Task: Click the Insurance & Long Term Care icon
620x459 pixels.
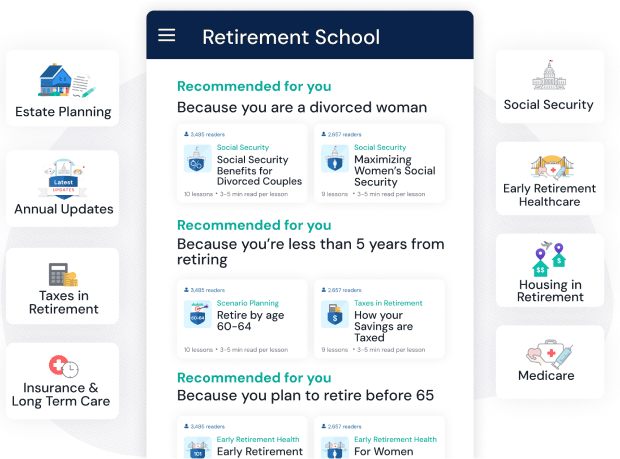Action: (63, 366)
